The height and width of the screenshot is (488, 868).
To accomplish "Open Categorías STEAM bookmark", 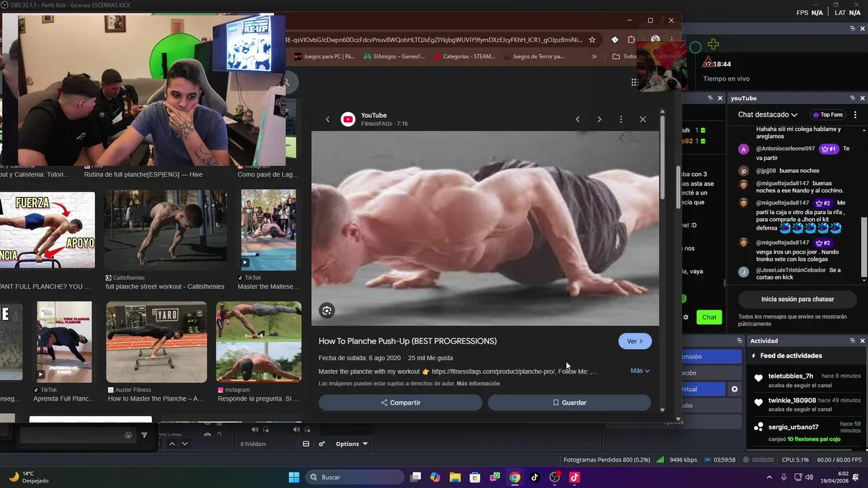I will tap(465, 57).
